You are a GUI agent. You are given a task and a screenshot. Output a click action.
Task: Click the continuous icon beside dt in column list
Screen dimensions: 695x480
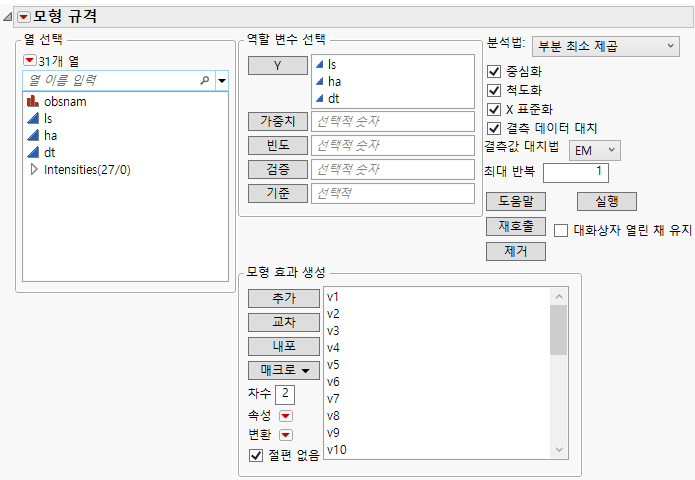(33, 152)
